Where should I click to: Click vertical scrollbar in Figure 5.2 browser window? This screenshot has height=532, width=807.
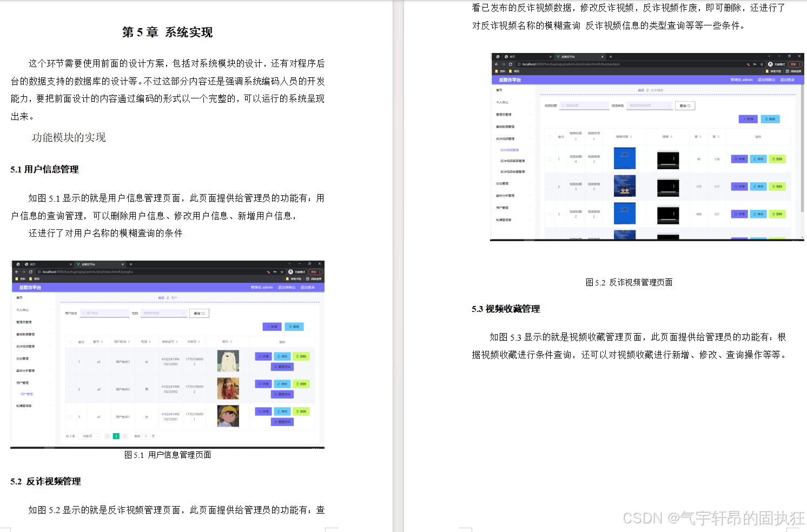tap(802, 149)
